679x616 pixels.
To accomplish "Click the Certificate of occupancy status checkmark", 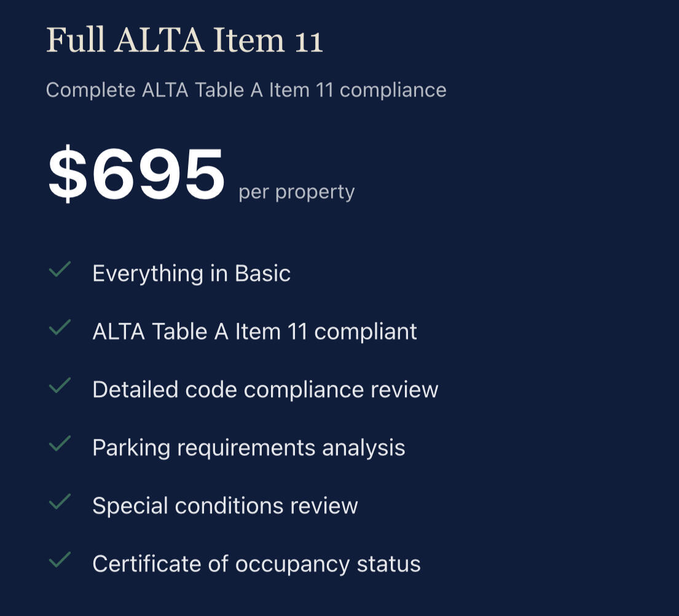I will [60, 560].
